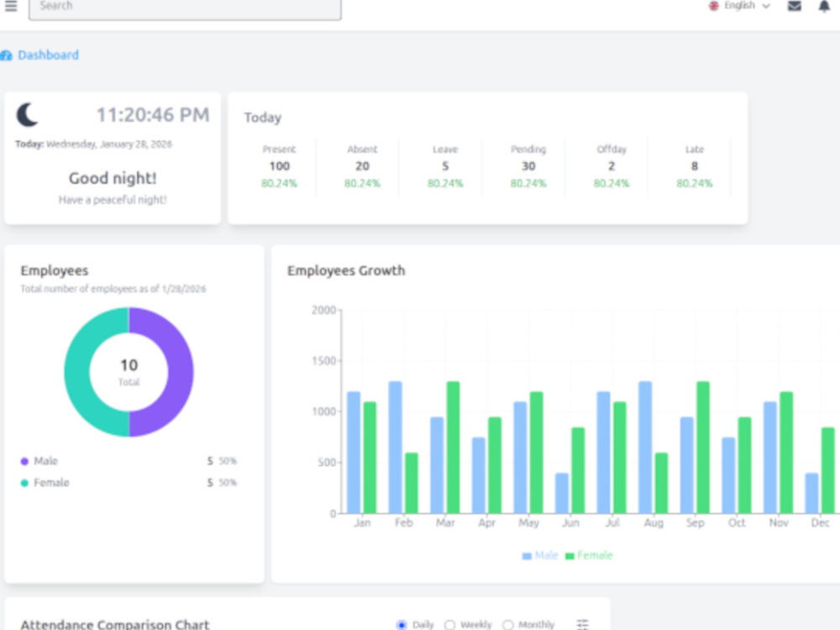Click the Offday count 2
This screenshot has width=840, height=630.
click(612, 166)
